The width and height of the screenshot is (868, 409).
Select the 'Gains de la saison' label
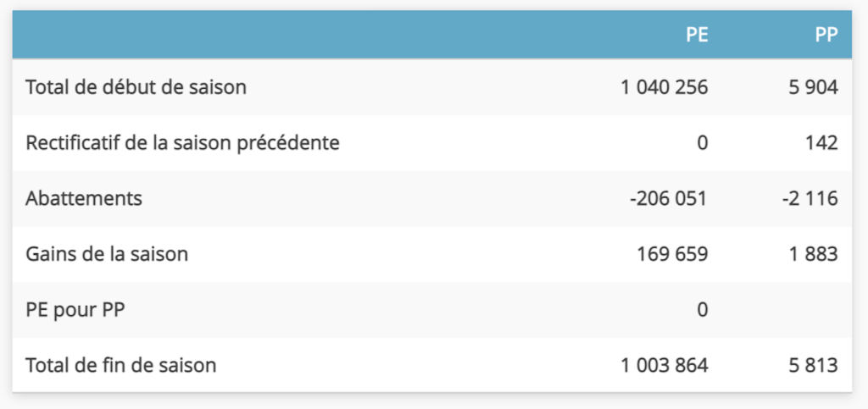[x=107, y=254]
